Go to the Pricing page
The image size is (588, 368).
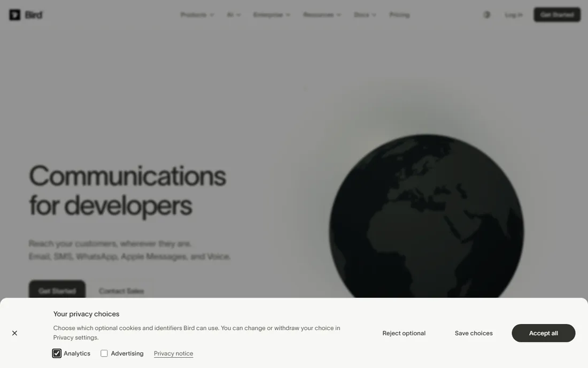[399, 14]
